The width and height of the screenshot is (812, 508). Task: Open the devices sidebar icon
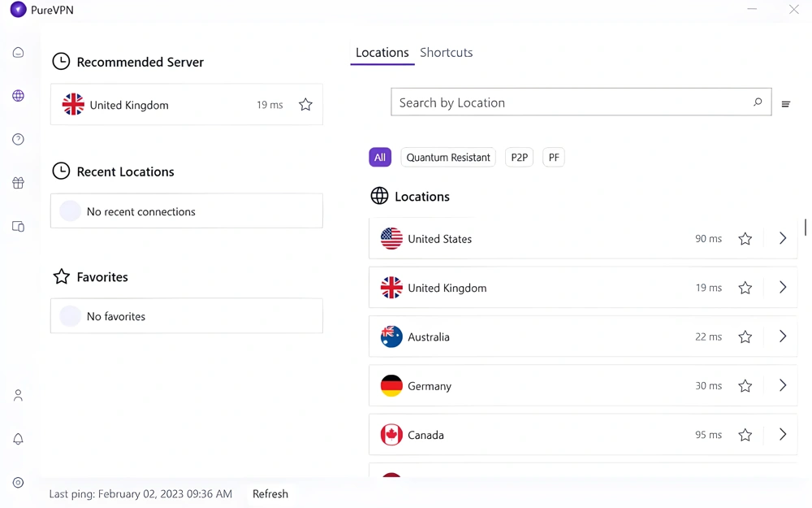click(18, 227)
